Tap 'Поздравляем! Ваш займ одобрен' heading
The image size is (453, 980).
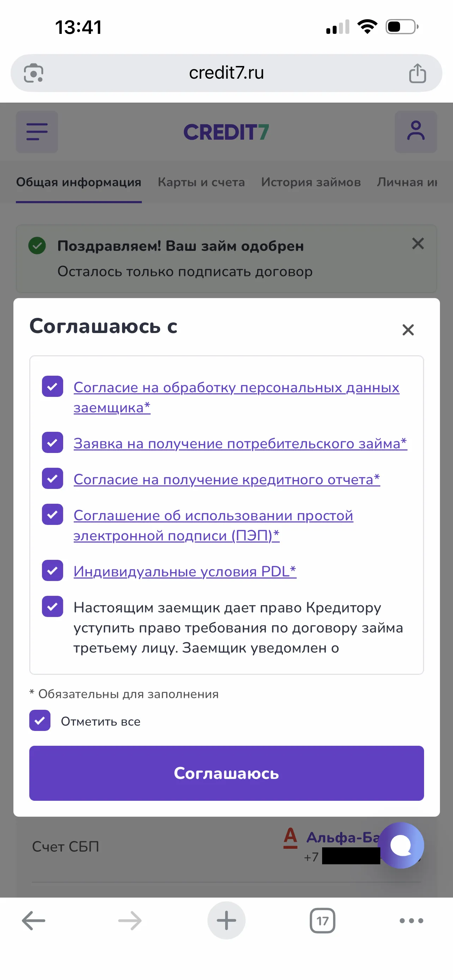[181, 246]
